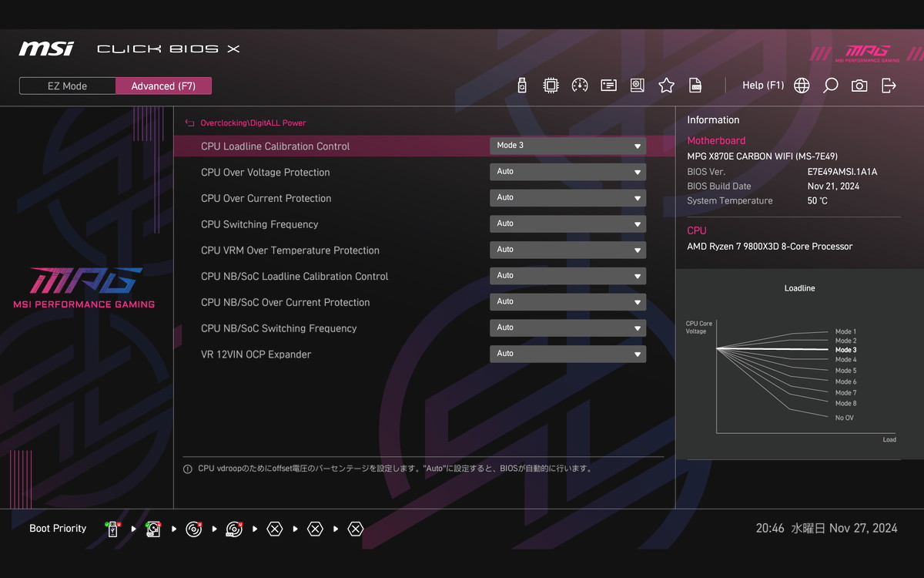Click the CPU chip icon in toolbar
Screen dimensions: 924x578
pyautogui.click(x=551, y=86)
